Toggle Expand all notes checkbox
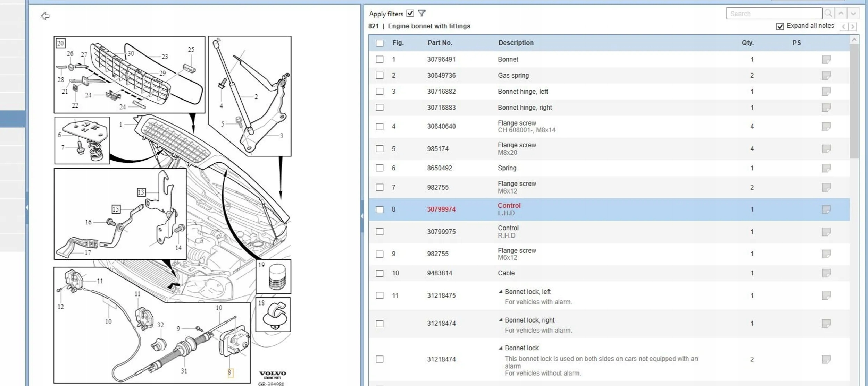 (780, 26)
